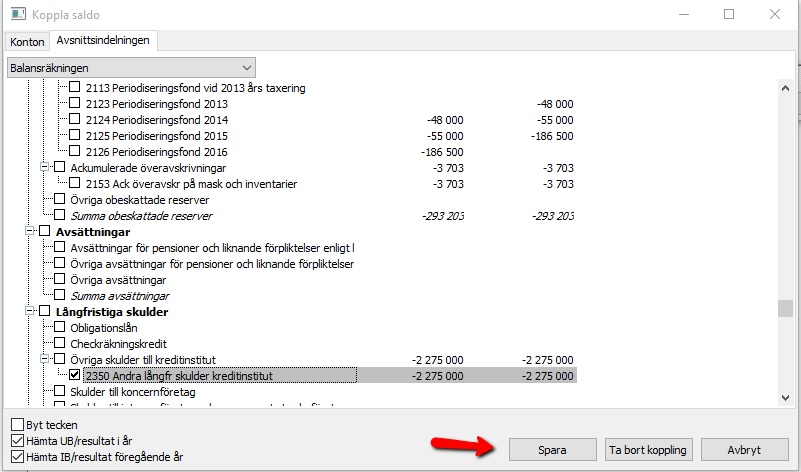801x472 pixels.
Task: Select the Summa obeskattade reserver row
Action: pyautogui.click(x=141, y=216)
